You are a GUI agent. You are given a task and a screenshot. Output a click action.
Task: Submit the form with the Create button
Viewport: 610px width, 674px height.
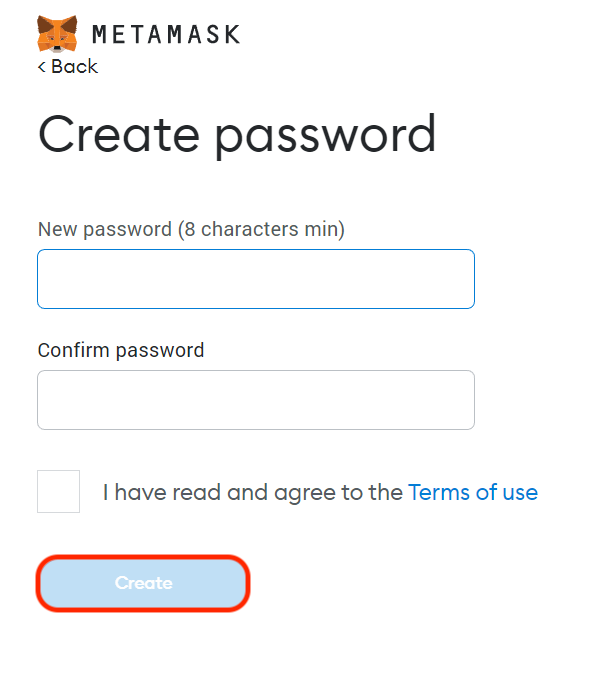(x=143, y=583)
